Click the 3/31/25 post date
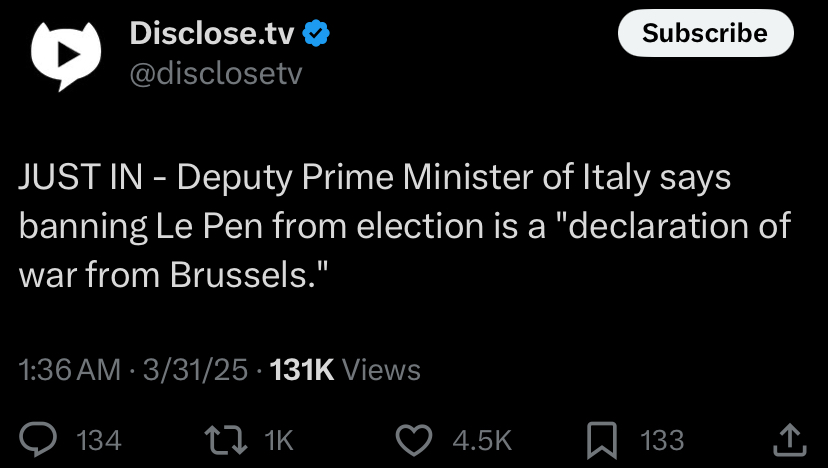 pos(195,370)
